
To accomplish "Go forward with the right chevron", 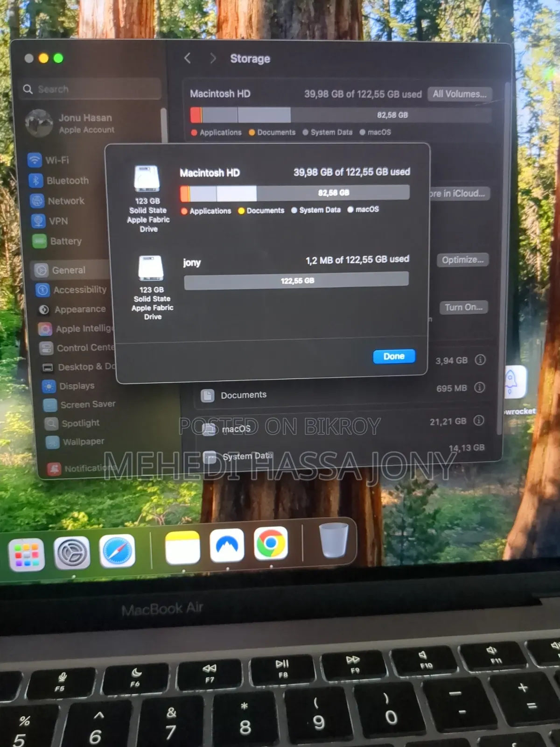I will coord(213,58).
